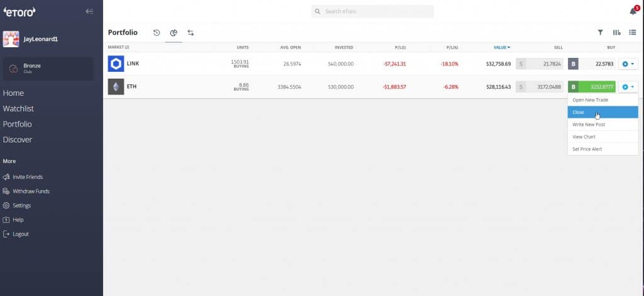Sort by AVG. OPEN column header
644x296 pixels.
[291, 48]
